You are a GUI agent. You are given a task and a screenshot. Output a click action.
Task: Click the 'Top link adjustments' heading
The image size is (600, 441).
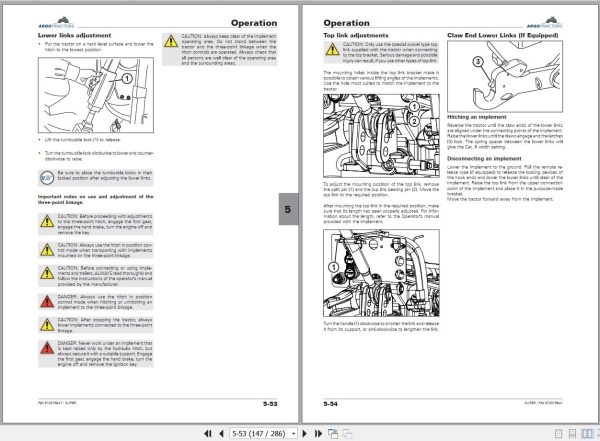pyautogui.click(x=356, y=35)
